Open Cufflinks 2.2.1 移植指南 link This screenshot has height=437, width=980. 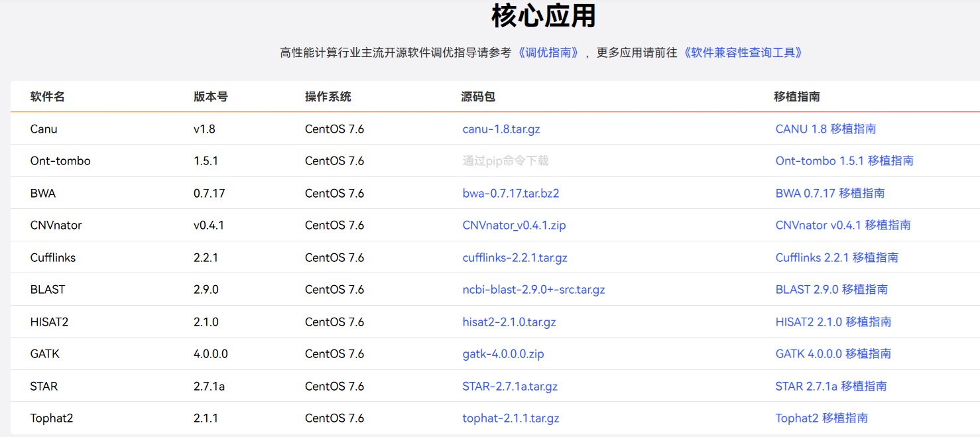pyautogui.click(x=837, y=257)
